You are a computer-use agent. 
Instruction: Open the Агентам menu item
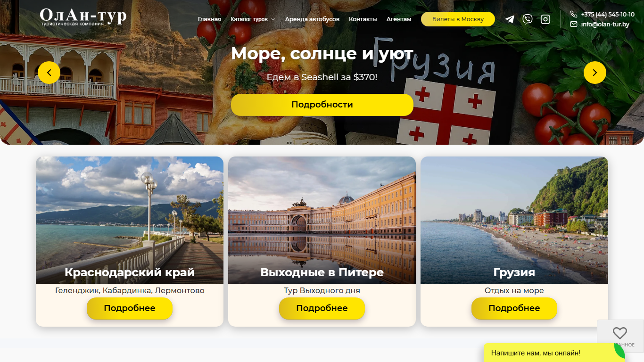pyautogui.click(x=399, y=19)
